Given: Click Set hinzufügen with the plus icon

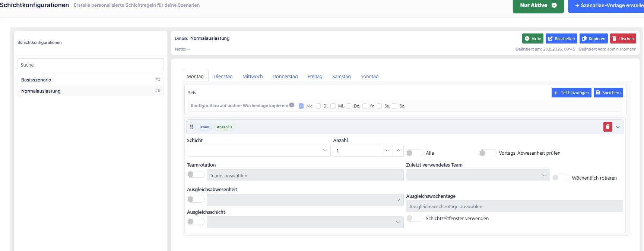Looking at the screenshot, I should pos(571,93).
